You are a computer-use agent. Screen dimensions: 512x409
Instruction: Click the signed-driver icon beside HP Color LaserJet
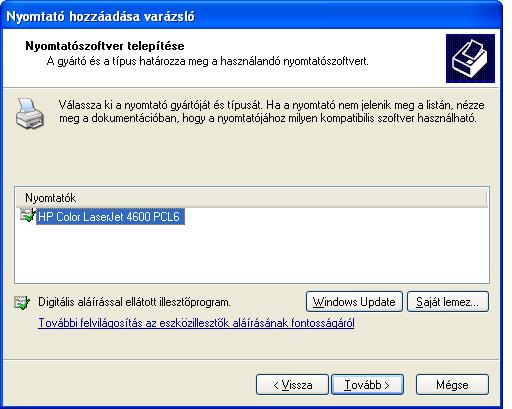28,215
